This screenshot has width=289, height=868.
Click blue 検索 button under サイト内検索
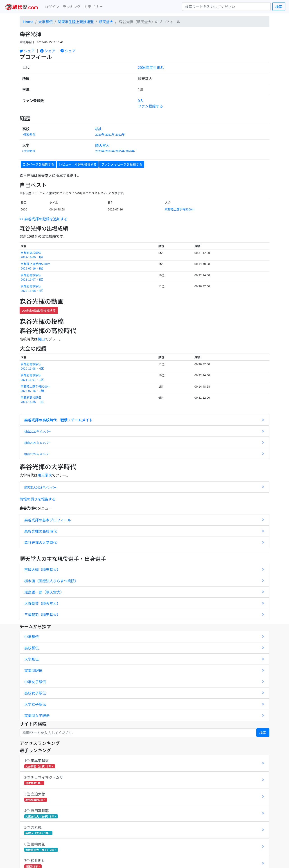point(263,733)
